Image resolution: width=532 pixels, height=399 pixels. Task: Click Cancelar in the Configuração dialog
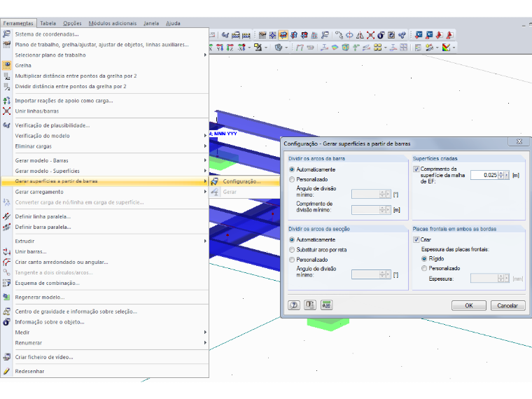point(508,305)
